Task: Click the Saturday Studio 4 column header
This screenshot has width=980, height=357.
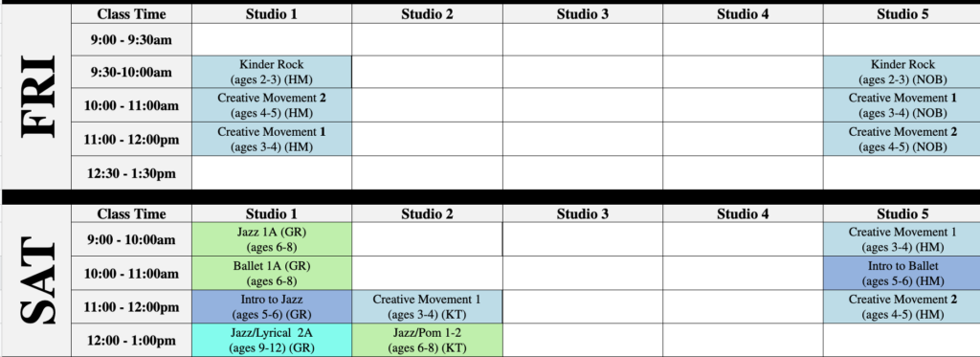Action: 743,213
